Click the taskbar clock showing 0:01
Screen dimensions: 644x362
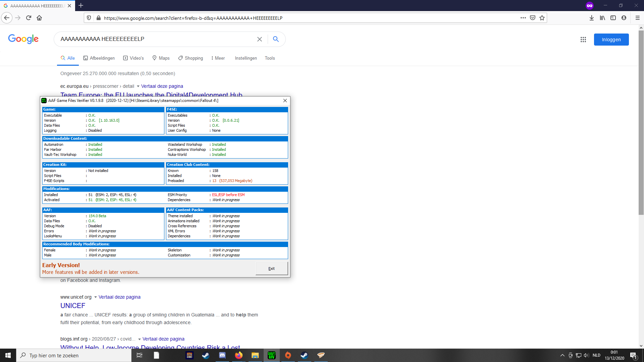point(614,355)
